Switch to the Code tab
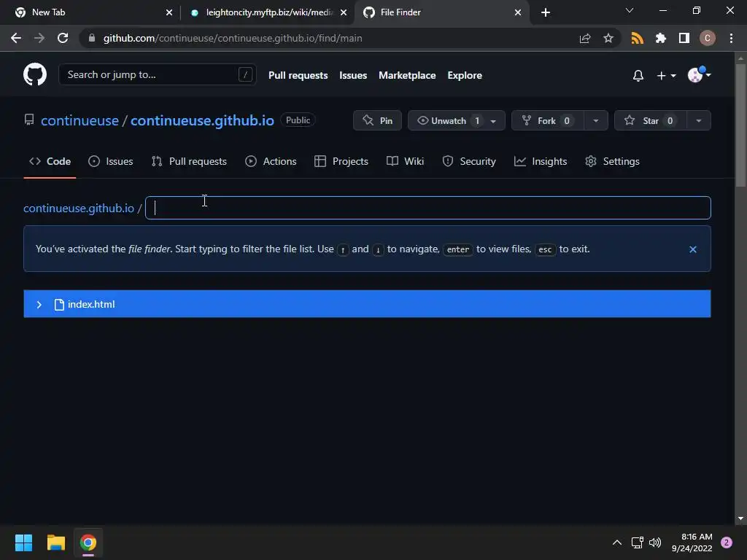This screenshot has height=560, width=747. pos(50,161)
